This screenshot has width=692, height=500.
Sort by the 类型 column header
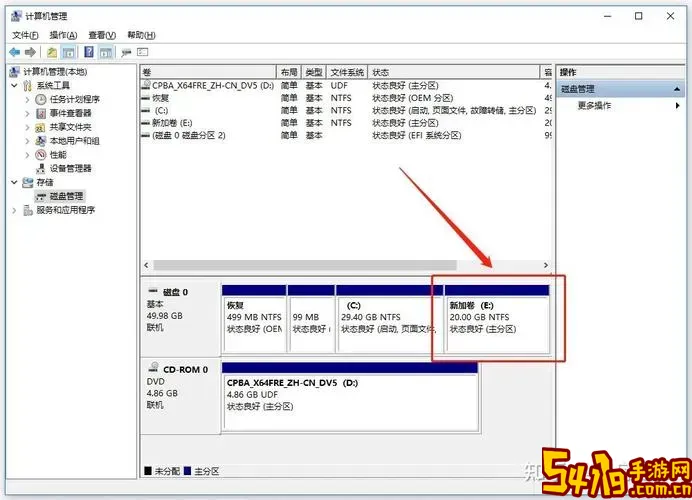pos(314,72)
